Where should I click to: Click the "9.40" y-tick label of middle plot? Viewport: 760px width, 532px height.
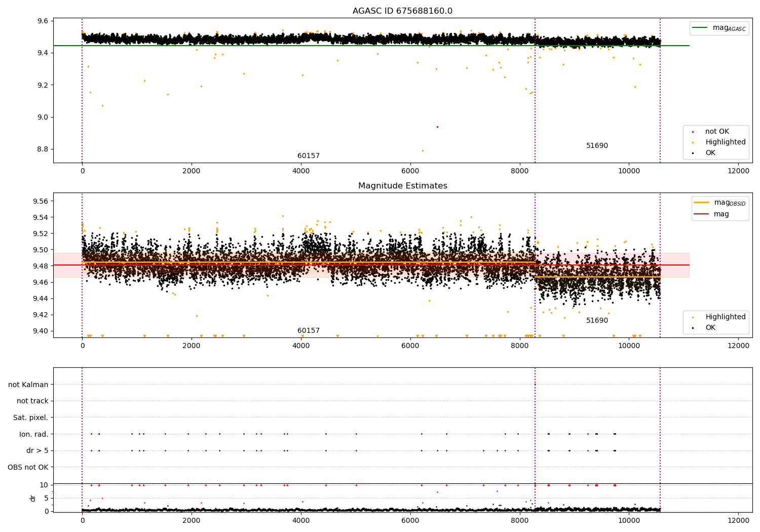(41, 331)
